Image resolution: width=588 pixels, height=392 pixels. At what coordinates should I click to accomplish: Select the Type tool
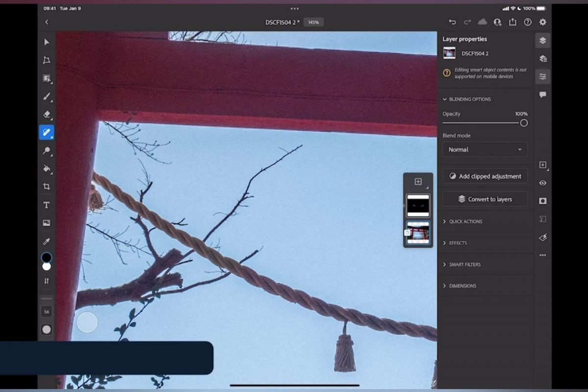pos(47,205)
